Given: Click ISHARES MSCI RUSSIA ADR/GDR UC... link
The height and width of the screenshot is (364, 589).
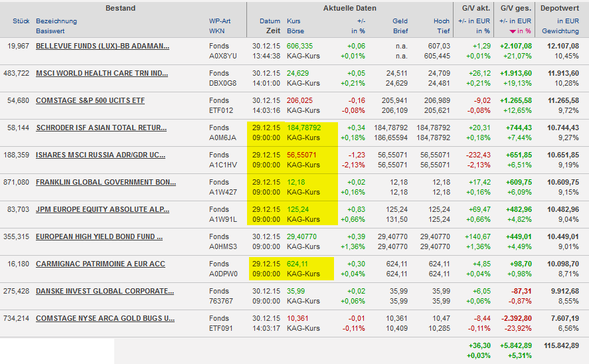Looking at the screenshot, I should (100, 155).
